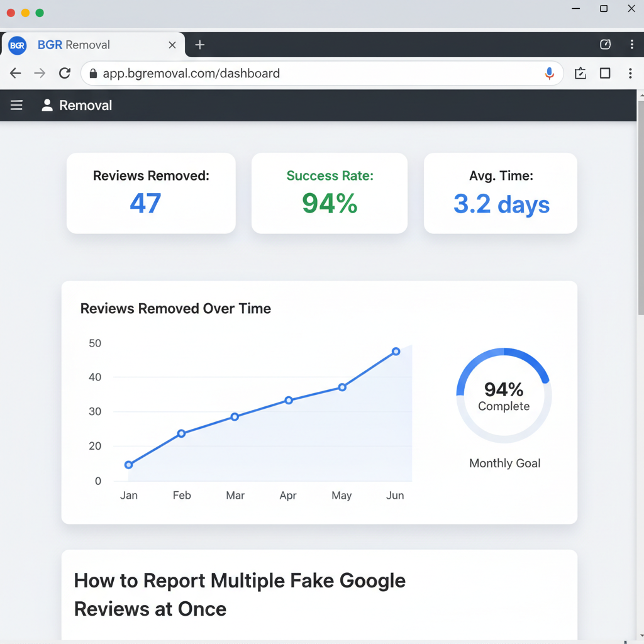Click the red macOS close dot

coord(11,13)
